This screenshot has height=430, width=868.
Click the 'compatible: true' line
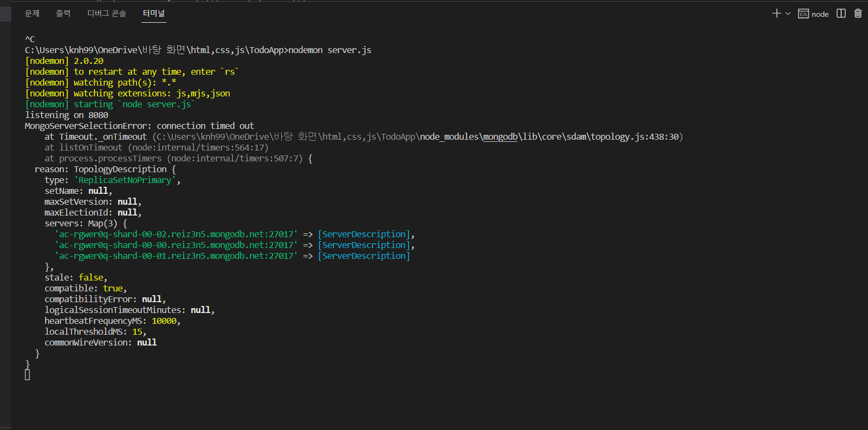click(86, 288)
